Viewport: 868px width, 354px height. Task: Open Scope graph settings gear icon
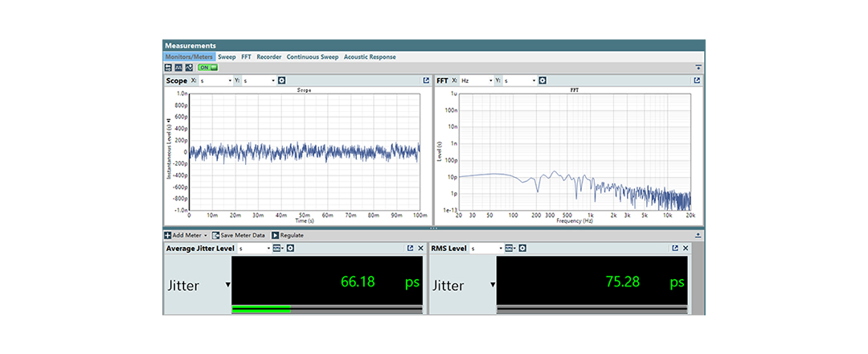(282, 80)
